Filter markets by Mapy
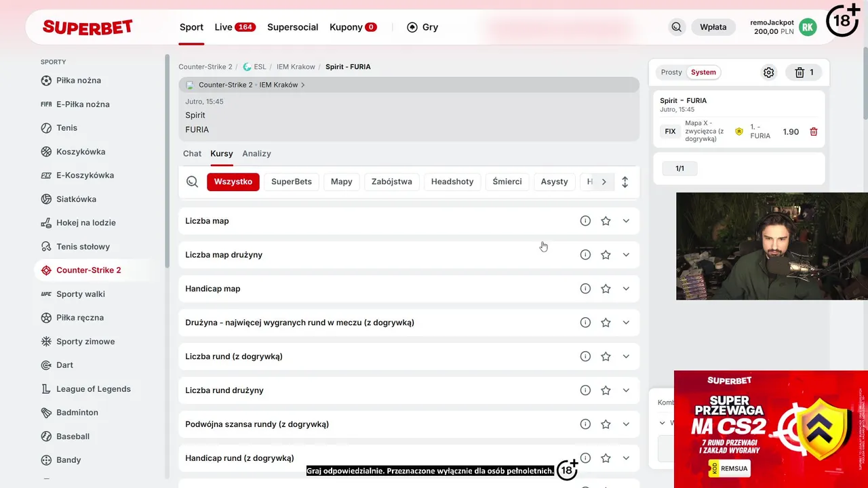868x488 pixels. point(342,182)
